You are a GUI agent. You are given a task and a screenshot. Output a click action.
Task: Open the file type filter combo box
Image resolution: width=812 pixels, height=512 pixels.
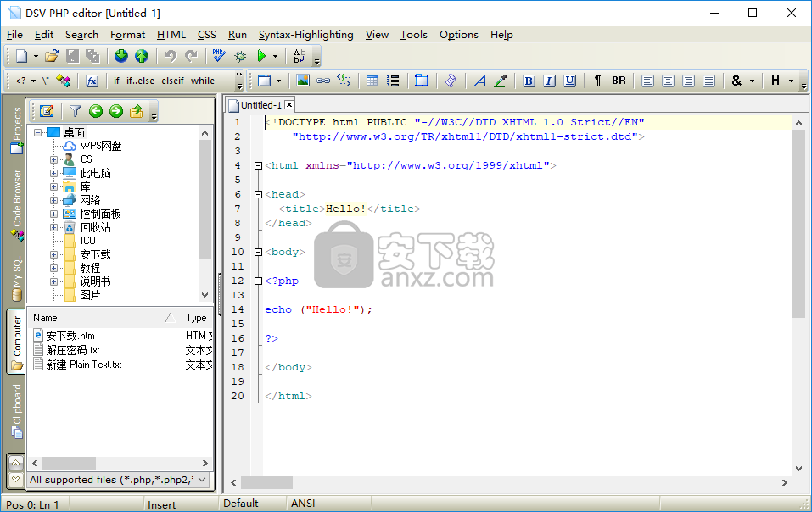119,480
